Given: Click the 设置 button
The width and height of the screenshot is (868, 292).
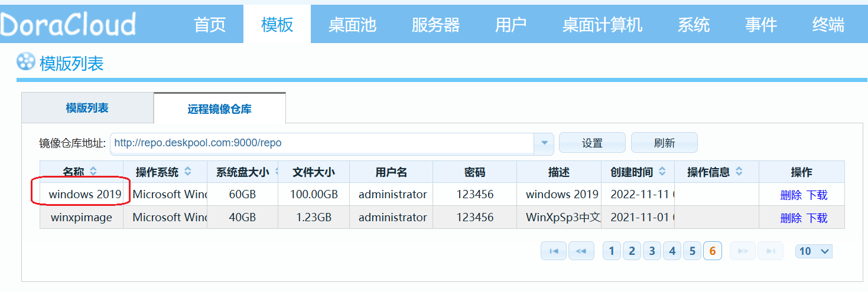Looking at the screenshot, I should [x=592, y=143].
